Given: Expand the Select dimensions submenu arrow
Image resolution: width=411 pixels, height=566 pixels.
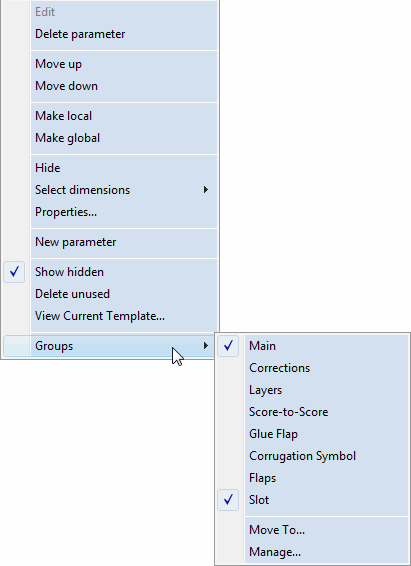Looking at the screenshot, I should (206, 190).
